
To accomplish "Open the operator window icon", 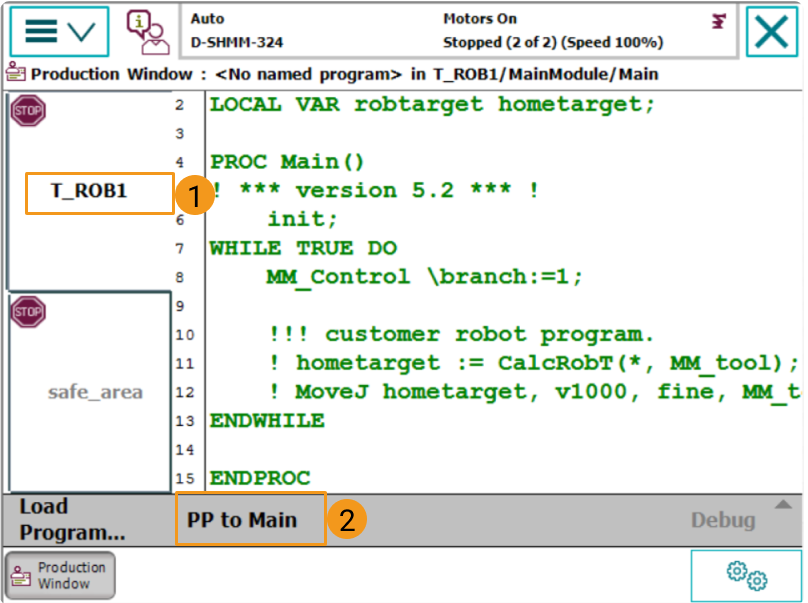I will [146, 31].
